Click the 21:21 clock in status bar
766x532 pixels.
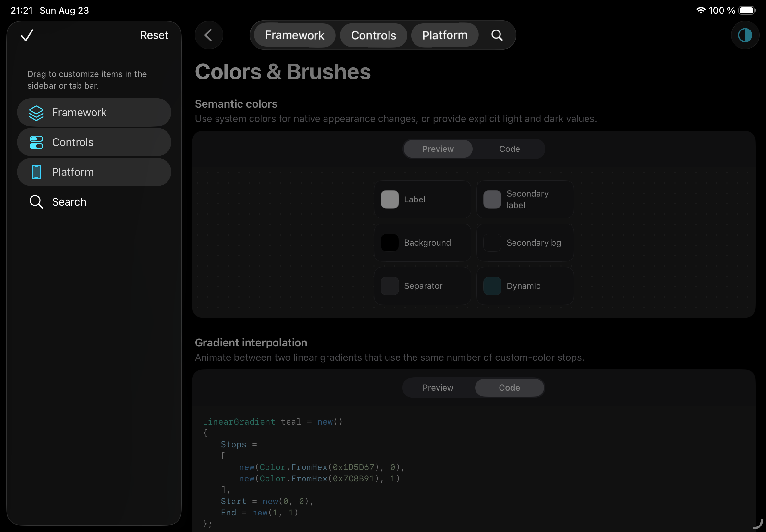pos(22,10)
